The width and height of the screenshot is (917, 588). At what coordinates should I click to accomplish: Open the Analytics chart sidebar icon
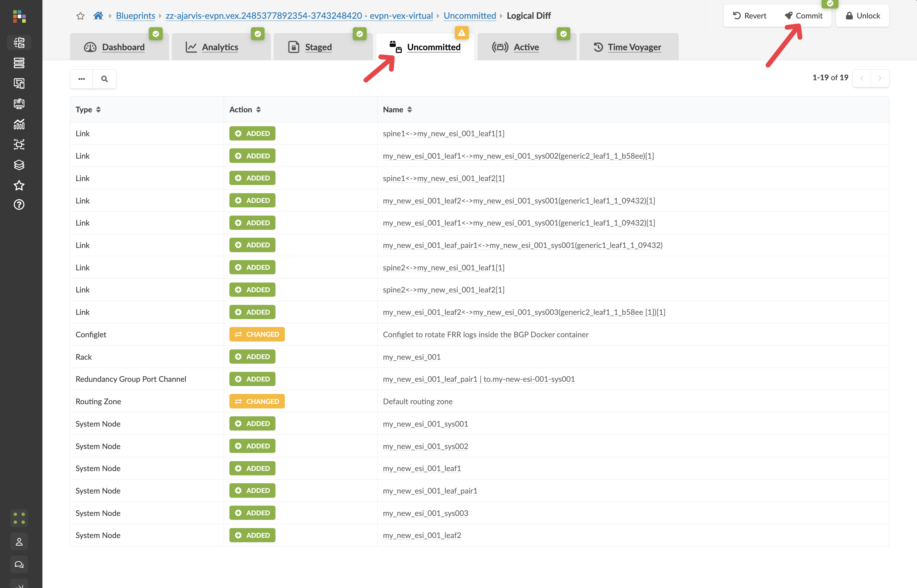(x=19, y=124)
